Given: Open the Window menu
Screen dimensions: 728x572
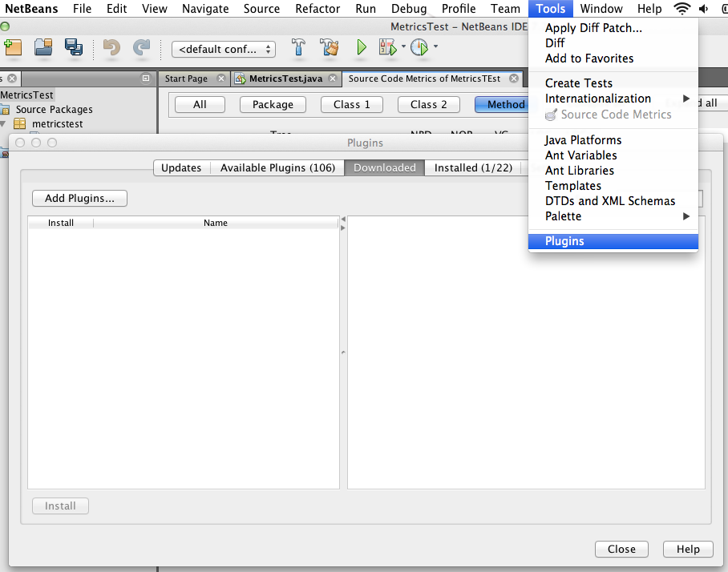Looking at the screenshot, I should [601, 8].
